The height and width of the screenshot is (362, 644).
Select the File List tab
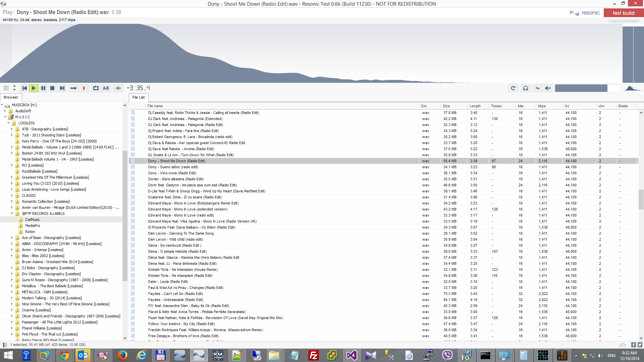pos(139,97)
